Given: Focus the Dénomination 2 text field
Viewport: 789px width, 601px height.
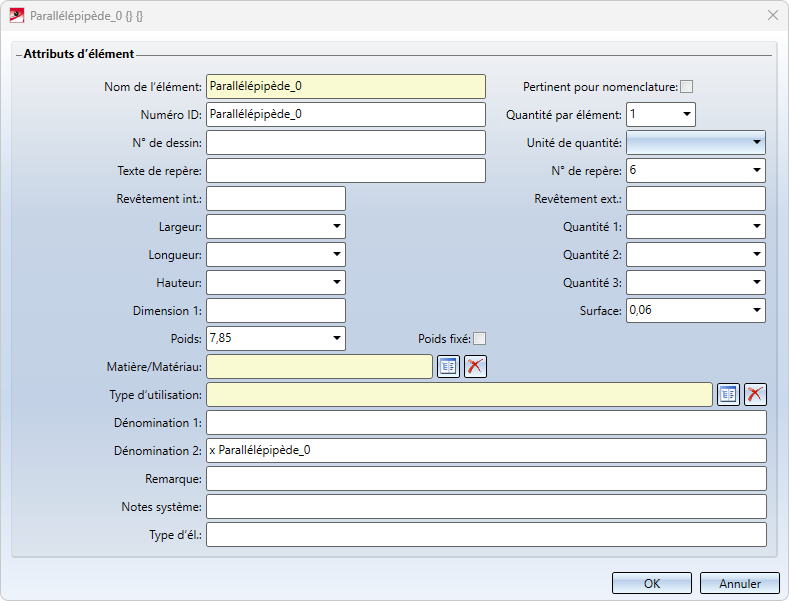Looking at the screenshot, I should [486, 451].
